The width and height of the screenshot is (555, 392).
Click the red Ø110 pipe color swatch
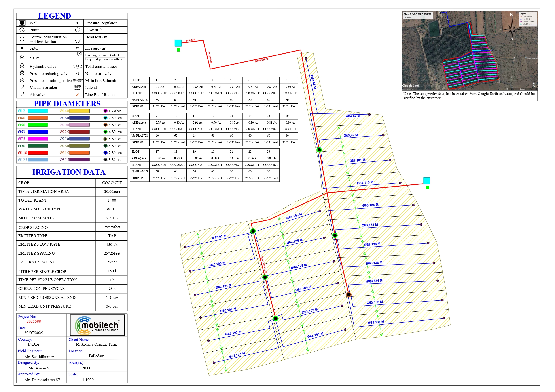click(x=38, y=153)
